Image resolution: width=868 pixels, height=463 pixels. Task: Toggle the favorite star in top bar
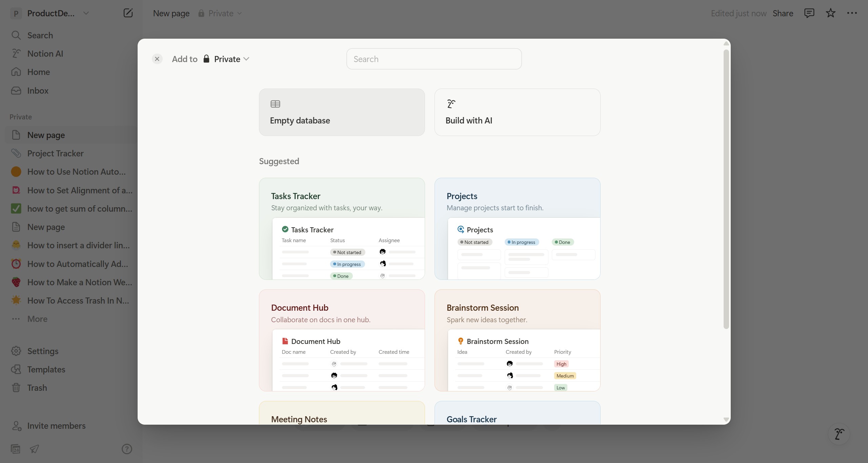830,13
